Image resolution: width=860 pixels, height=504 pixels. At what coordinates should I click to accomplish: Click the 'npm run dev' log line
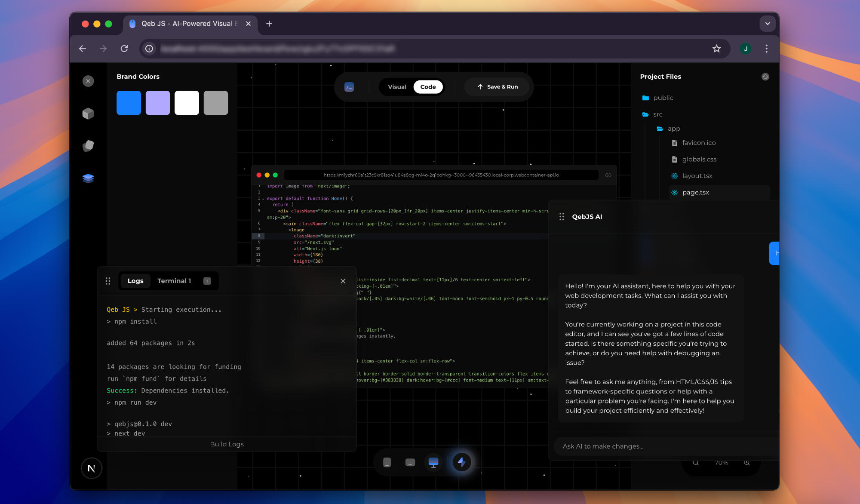(132, 403)
